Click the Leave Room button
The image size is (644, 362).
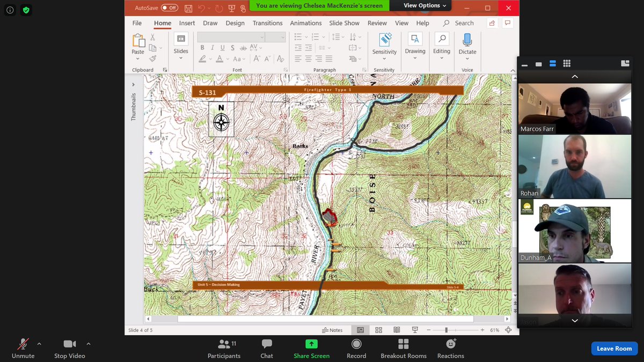[x=614, y=348]
